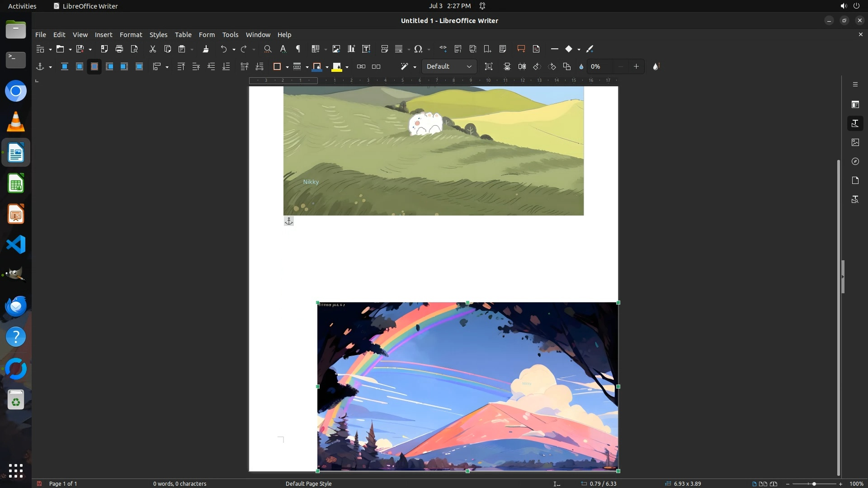Click the Insert Image toolbar icon
The image size is (868, 488).
(x=336, y=49)
